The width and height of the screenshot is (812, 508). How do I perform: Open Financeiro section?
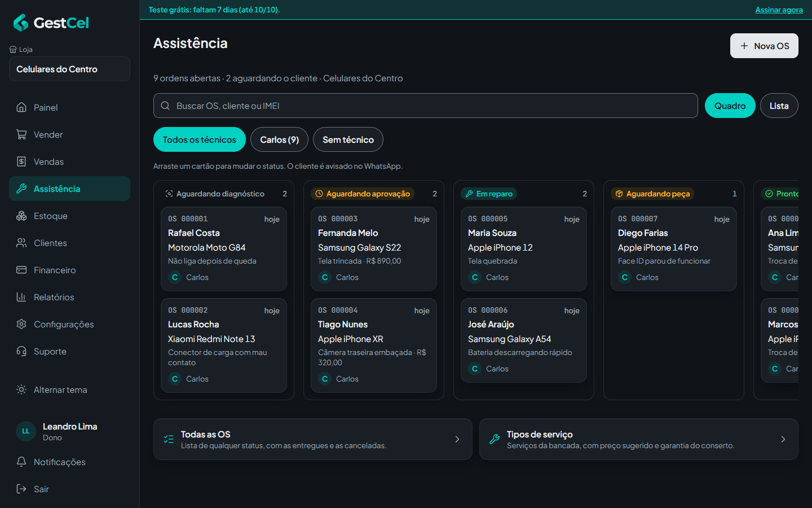(x=69, y=270)
